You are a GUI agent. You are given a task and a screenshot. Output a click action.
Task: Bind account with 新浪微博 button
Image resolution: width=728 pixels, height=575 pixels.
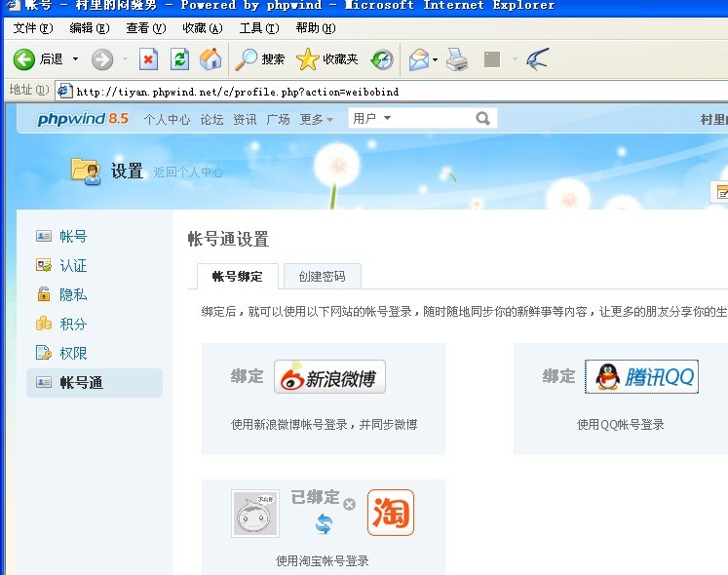pos(329,377)
